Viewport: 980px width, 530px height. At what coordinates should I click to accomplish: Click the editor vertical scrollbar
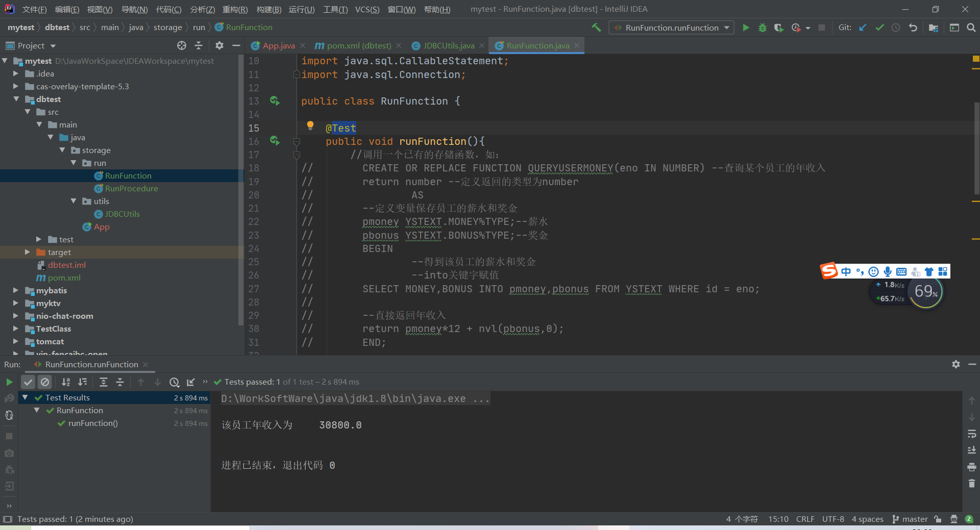976,148
